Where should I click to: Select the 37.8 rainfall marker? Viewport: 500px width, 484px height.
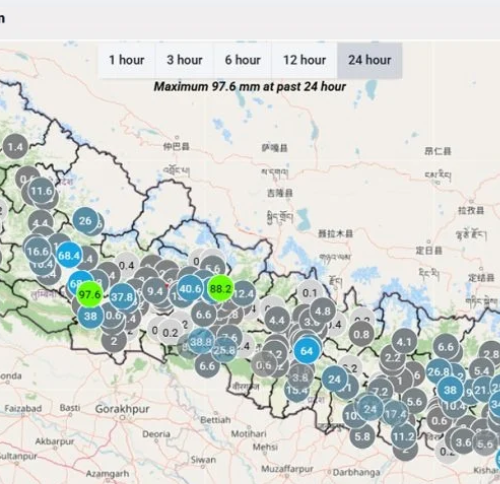[122, 297]
